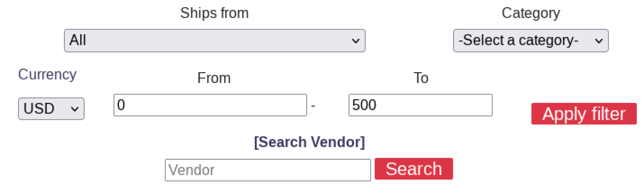
Task: Click the From label above the price field
Action: (214, 78)
